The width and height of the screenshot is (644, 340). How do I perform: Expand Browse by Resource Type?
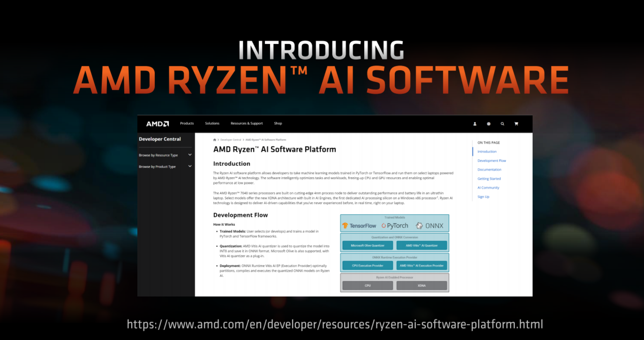[165, 155]
